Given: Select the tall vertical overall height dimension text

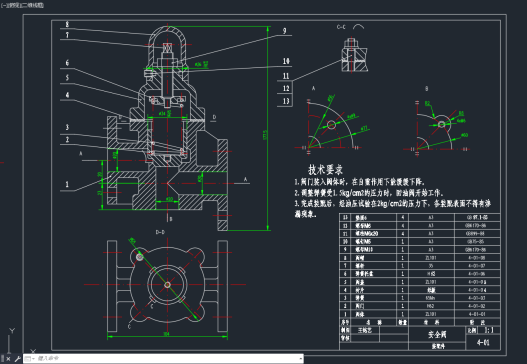Looking at the screenshot, I should (x=265, y=135).
